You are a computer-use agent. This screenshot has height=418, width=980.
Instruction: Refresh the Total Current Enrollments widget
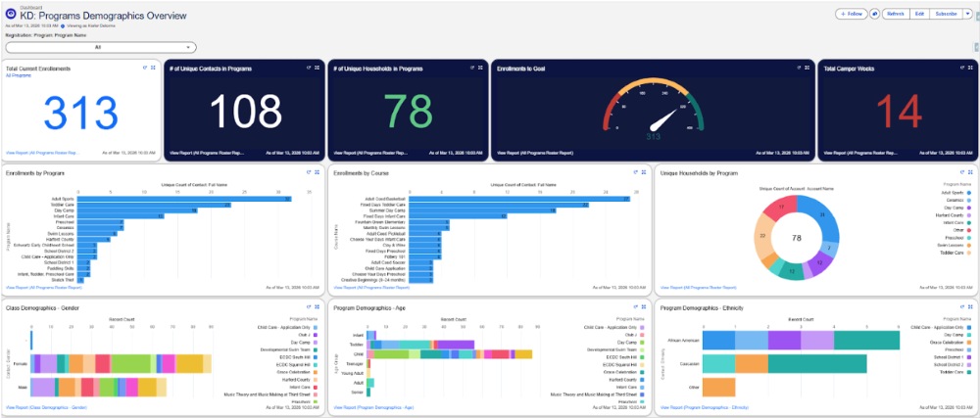(144, 68)
